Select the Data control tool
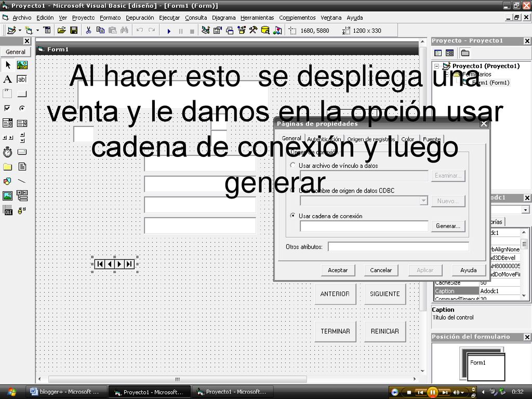The width and height of the screenshot is (532, 399). tap(22, 196)
